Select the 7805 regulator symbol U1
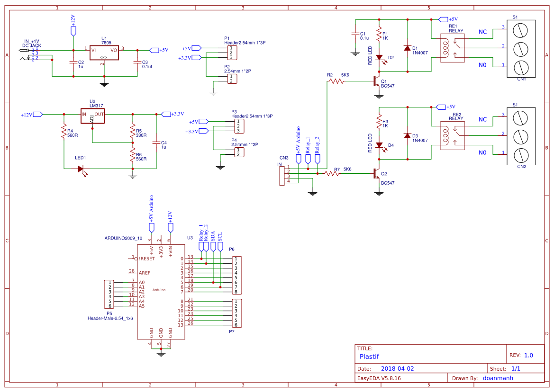 tap(104, 52)
